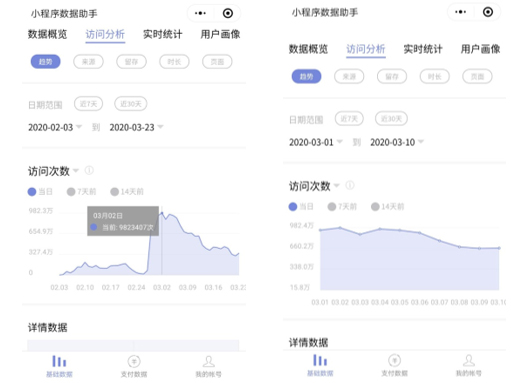Tap the 982.4万 axis value in the right chart
The width and height of the screenshot is (530, 383).
[302, 225]
